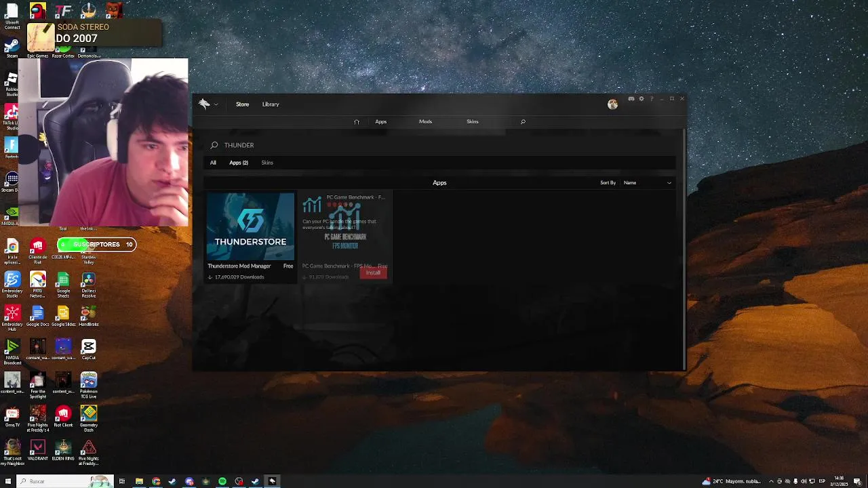Open the Store tab
Viewport: 868px width, 488px height.
point(242,104)
